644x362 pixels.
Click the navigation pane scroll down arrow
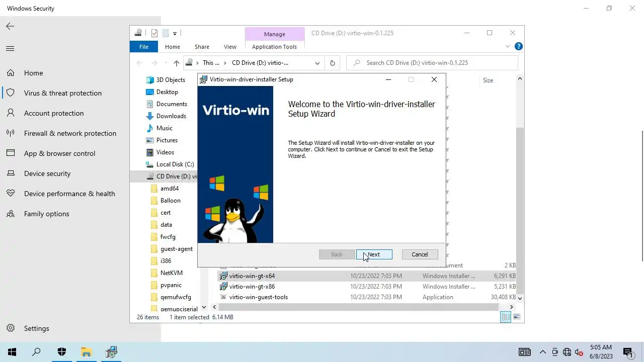tap(204, 307)
